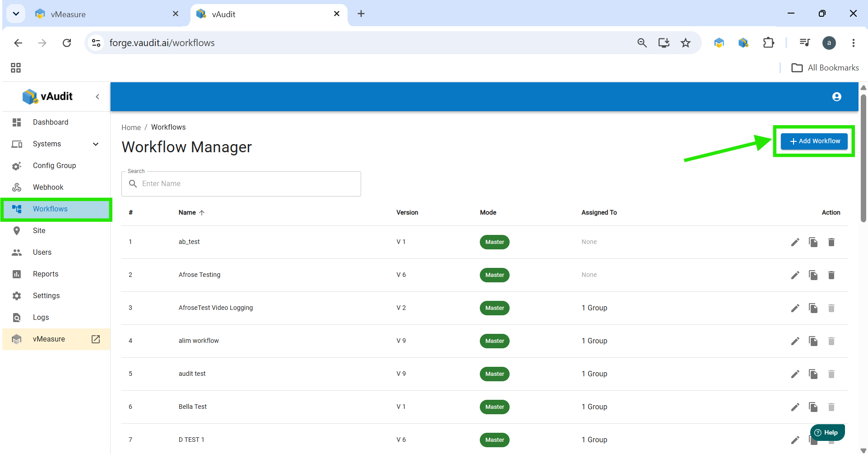
Task: Open All Bookmarks folder
Action: coord(825,68)
